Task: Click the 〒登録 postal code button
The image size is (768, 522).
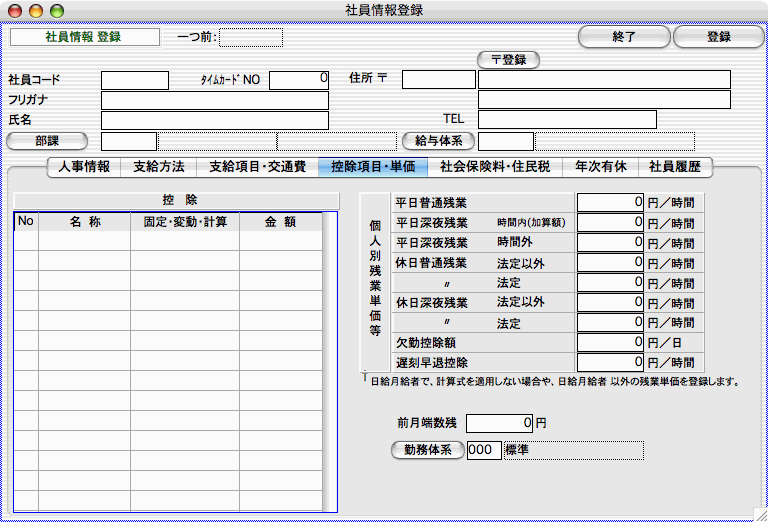Action: click(508, 60)
